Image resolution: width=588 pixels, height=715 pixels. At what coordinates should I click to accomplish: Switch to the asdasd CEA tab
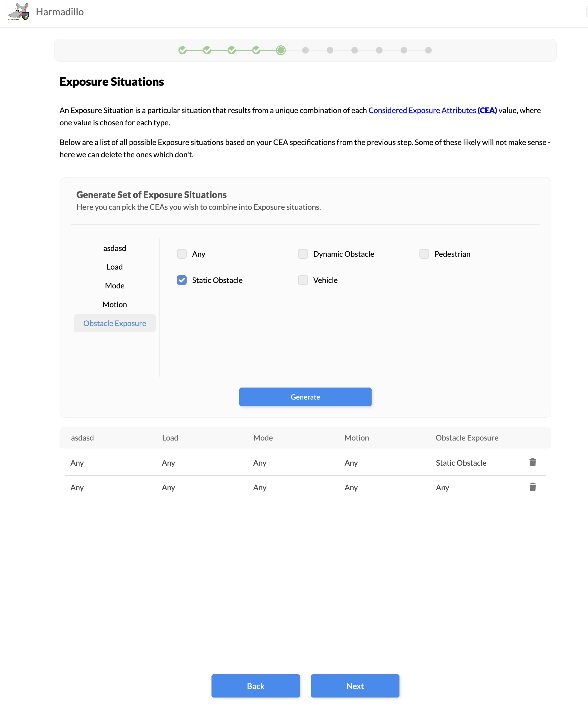[x=114, y=248]
